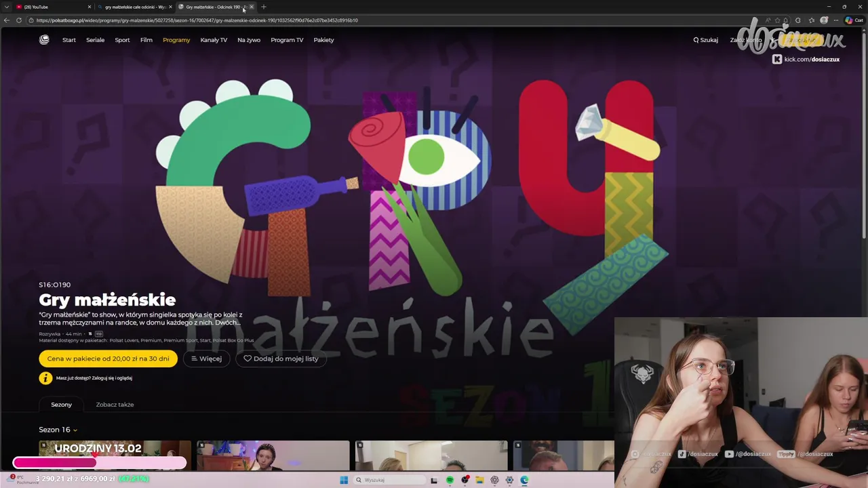The image size is (868, 488).
Task: Add show with Dodaj do mojej listy
Action: pyautogui.click(x=281, y=359)
